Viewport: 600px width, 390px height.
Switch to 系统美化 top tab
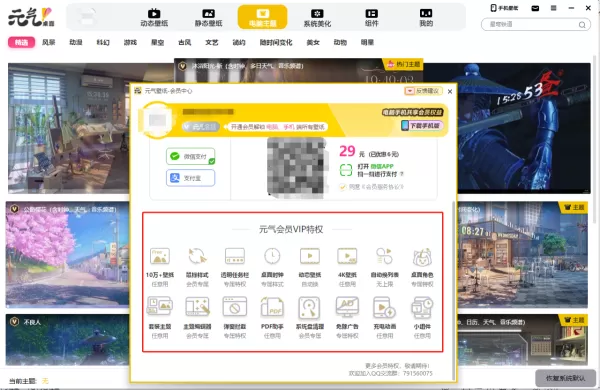[x=317, y=18]
